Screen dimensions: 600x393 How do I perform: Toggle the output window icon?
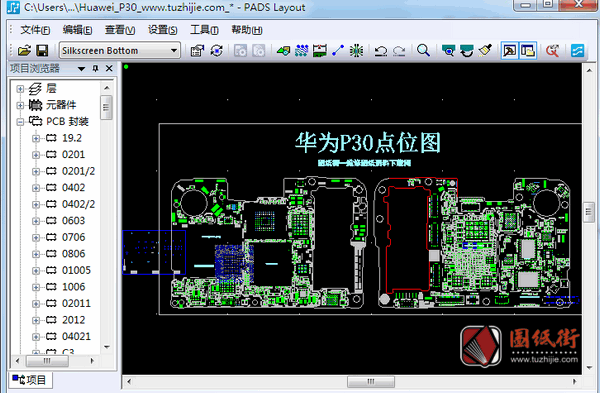(x=510, y=51)
